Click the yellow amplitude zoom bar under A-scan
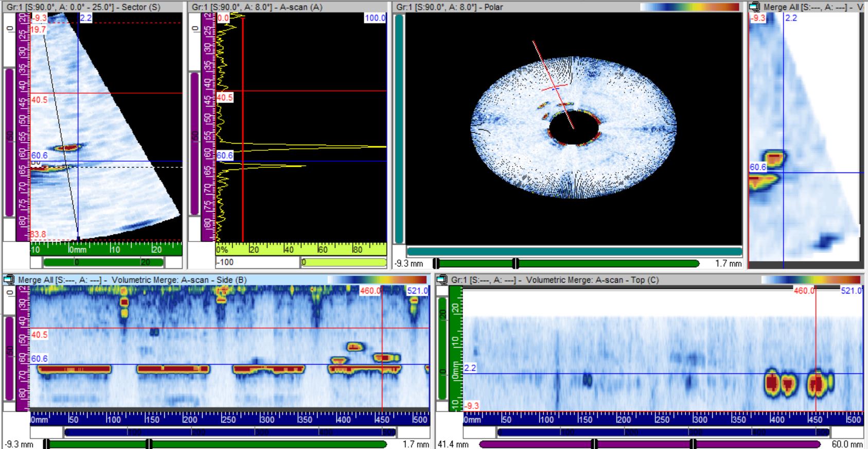The width and height of the screenshot is (868, 449). [x=343, y=262]
